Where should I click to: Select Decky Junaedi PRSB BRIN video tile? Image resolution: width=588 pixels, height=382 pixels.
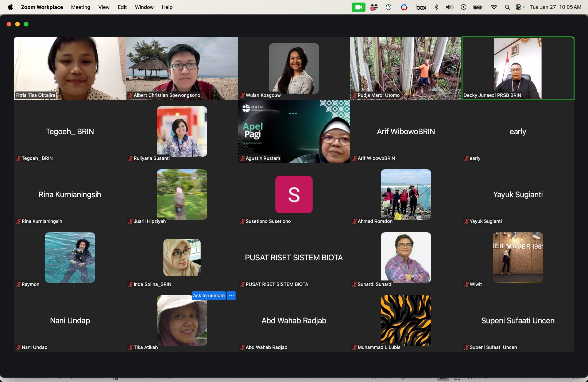point(518,68)
